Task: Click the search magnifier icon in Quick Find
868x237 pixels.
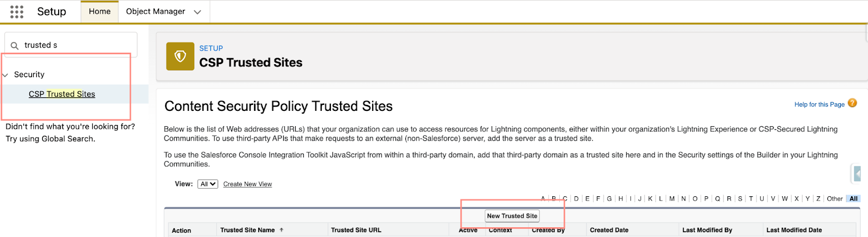Action: point(15,46)
